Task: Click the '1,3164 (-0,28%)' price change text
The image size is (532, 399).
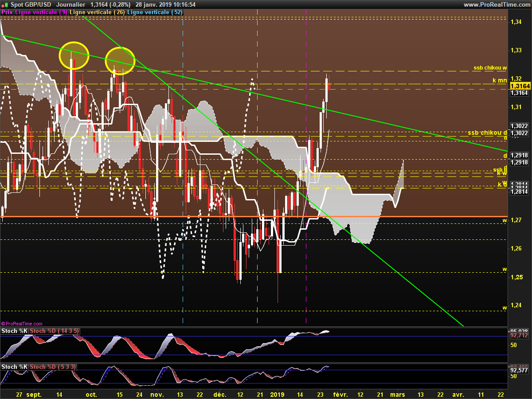Action: click(110, 4)
